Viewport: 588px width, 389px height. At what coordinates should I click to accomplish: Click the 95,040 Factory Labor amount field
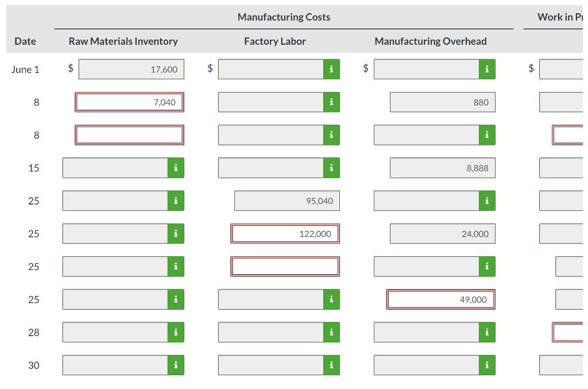tap(287, 201)
